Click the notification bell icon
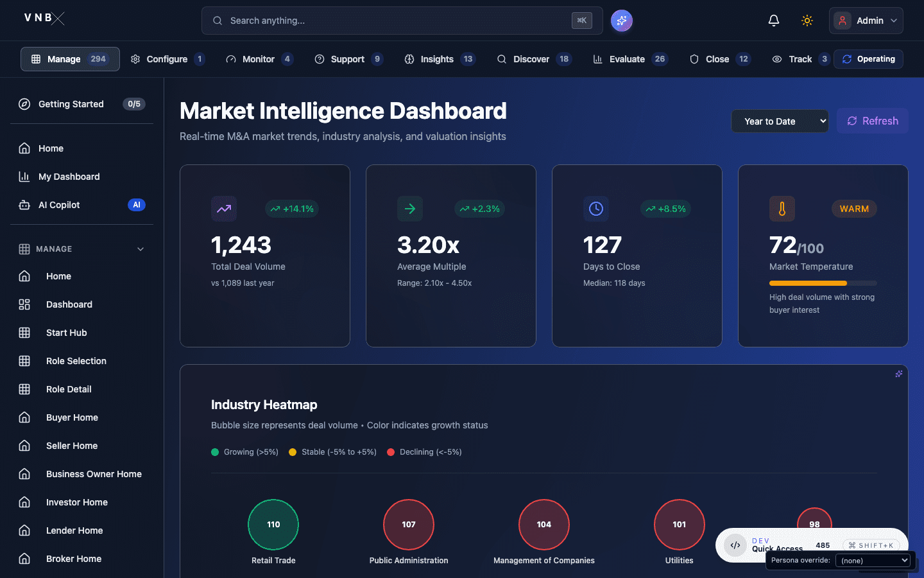924x578 pixels. (774, 20)
